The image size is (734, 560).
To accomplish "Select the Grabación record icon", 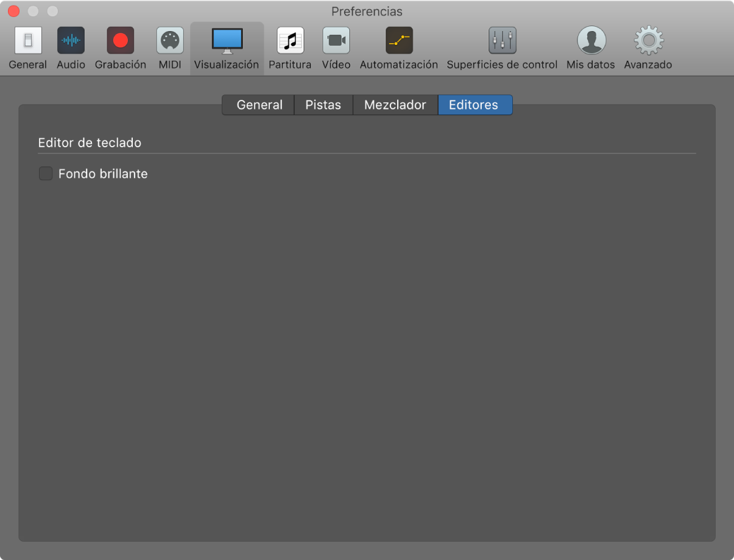I will tap(120, 41).
